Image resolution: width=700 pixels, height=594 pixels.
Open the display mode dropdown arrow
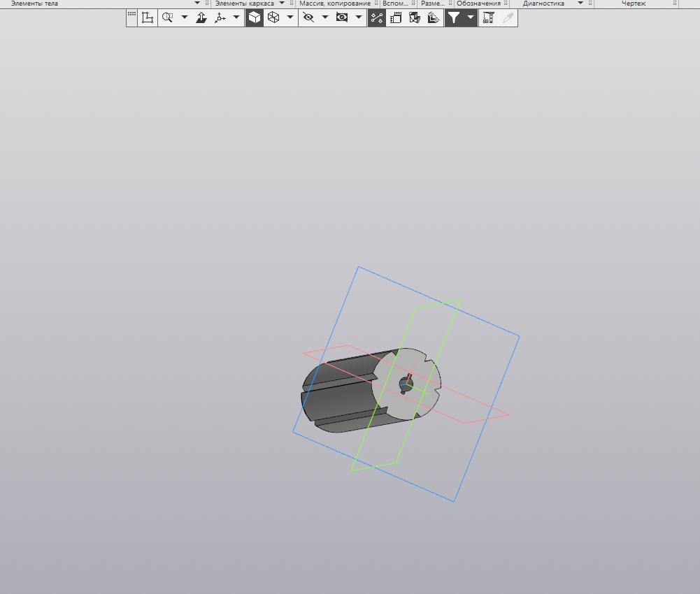coord(290,17)
